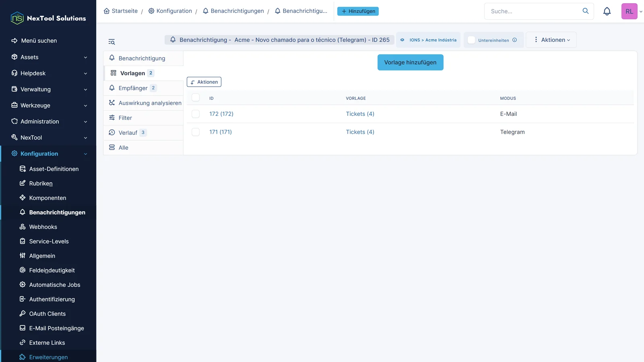Click the NexTool Solutions logo
644x362 pixels.
48,18
